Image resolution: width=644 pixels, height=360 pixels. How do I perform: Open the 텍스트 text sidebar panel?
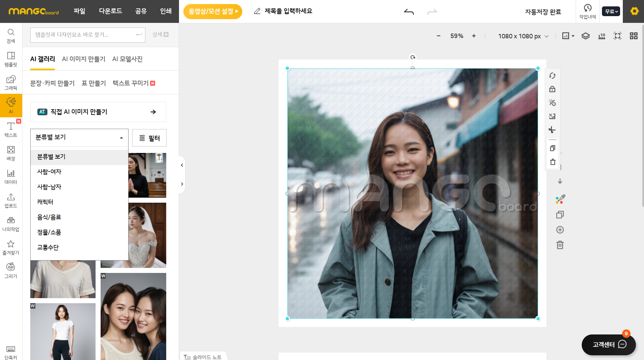(11, 129)
